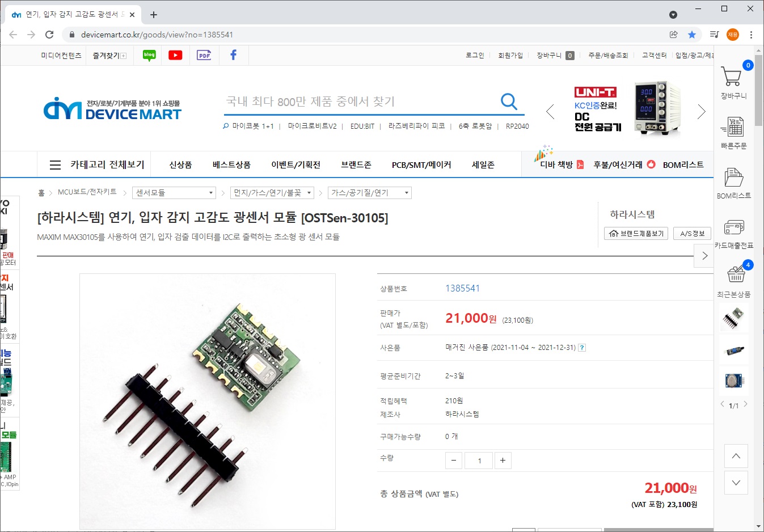Screen dimensions: 764x532
Task: Open the 최근본상품 basket icon
Action: [736, 274]
